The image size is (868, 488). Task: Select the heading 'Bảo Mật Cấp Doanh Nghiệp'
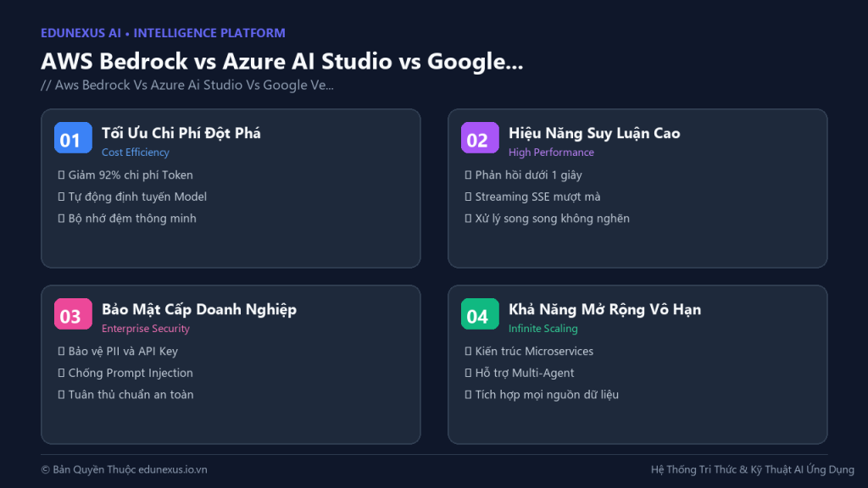coord(198,309)
